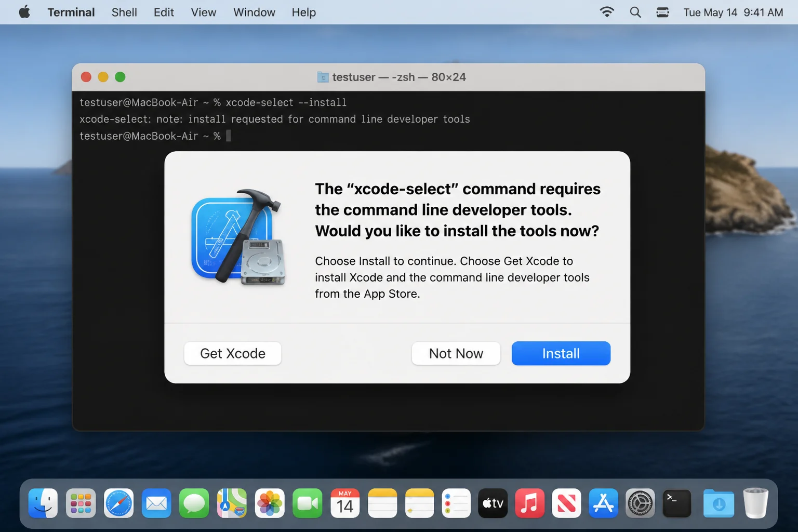
Task: Open the Help menu
Action: (303, 12)
